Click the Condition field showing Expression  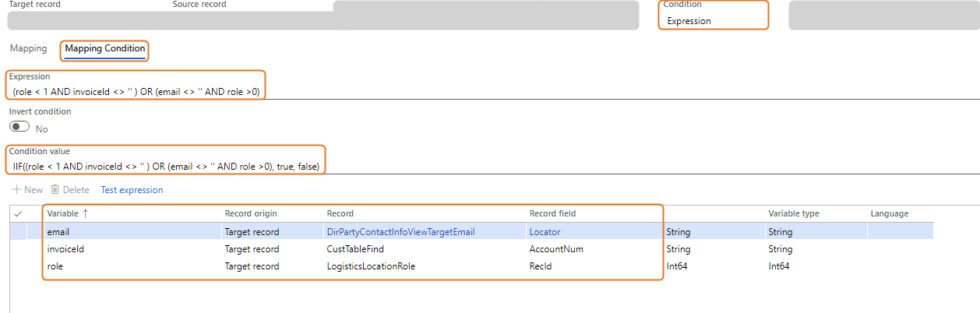[713, 21]
